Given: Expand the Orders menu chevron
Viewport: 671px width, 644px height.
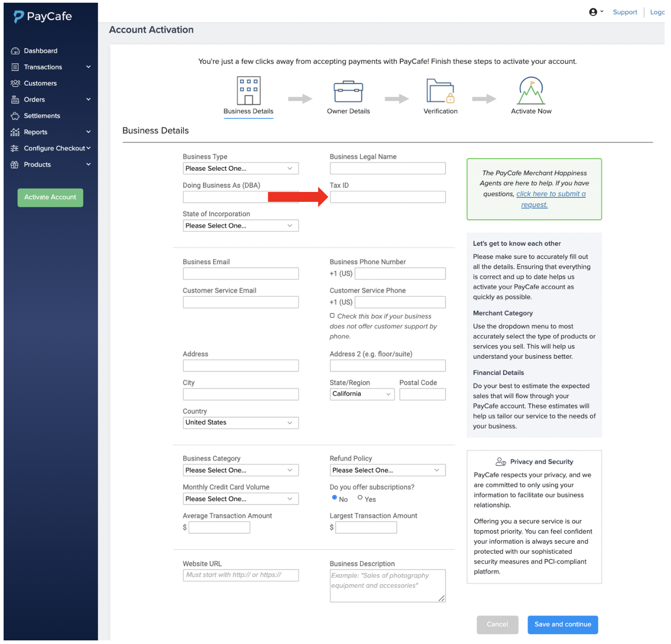Looking at the screenshot, I should coord(89,99).
